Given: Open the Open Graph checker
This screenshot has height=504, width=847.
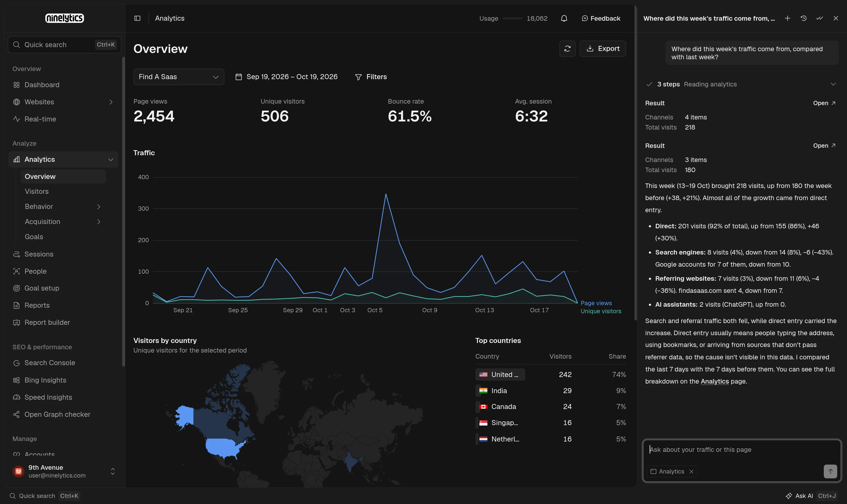Looking at the screenshot, I should click(63, 414).
